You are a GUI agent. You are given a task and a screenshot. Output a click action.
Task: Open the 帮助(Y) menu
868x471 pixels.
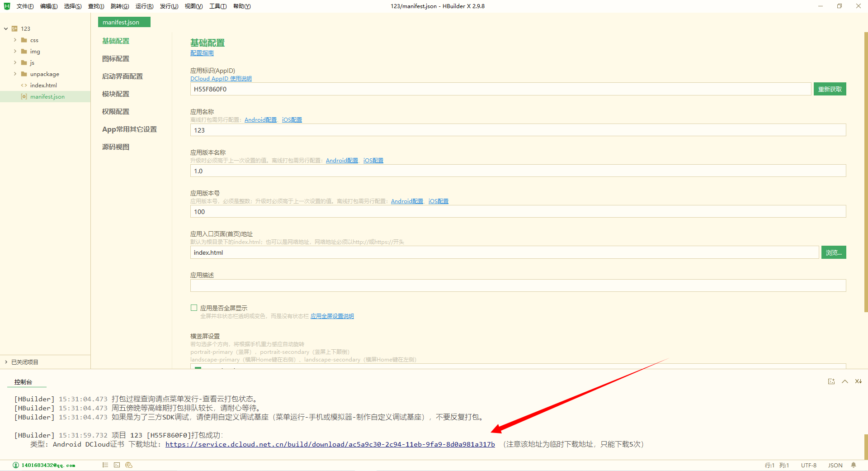coord(242,6)
